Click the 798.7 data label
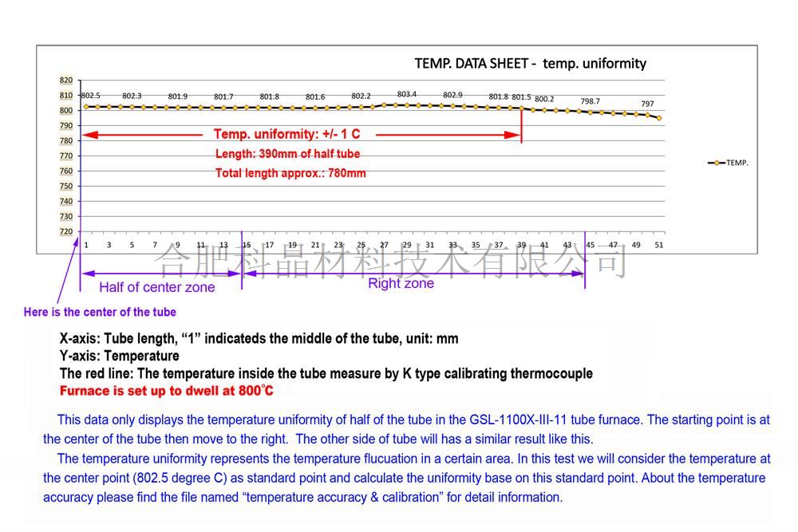 tap(590, 101)
